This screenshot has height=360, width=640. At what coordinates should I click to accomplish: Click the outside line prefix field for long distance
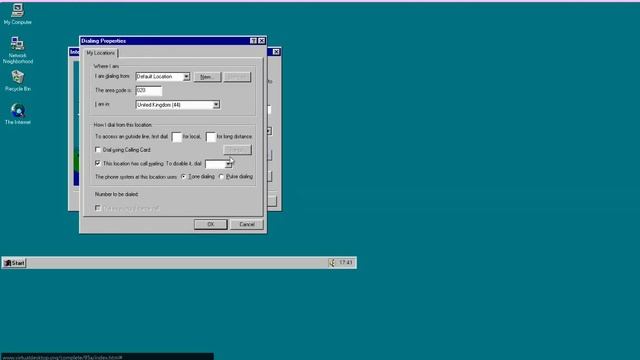tap(211, 137)
